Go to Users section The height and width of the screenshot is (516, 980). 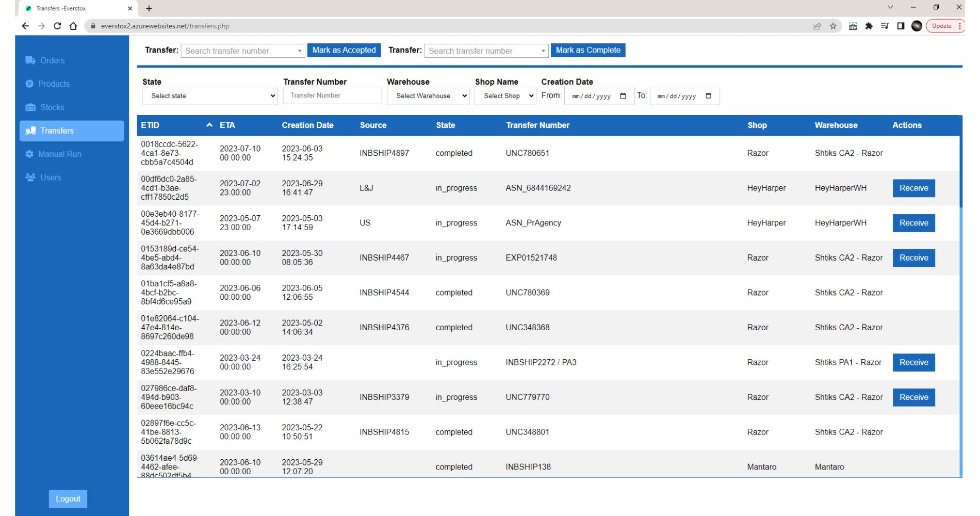[x=51, y=177]
